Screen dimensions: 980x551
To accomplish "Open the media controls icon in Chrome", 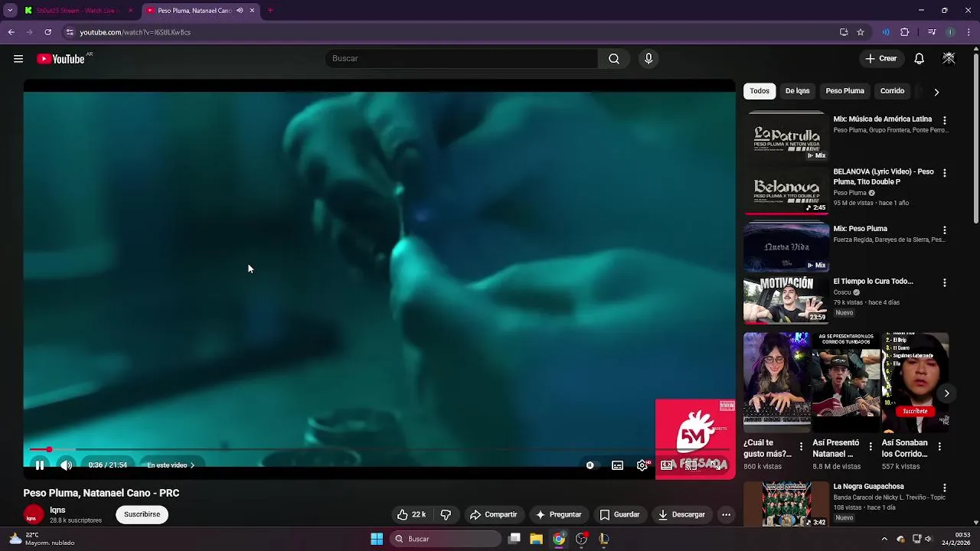I will (x=932, y=32).
